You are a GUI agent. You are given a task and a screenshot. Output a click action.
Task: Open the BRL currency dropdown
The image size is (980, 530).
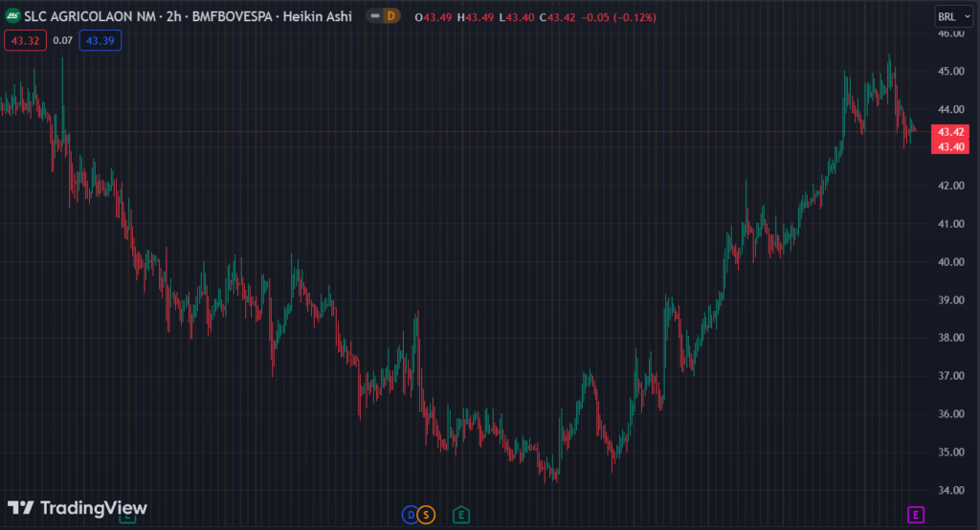click(954, 17)
